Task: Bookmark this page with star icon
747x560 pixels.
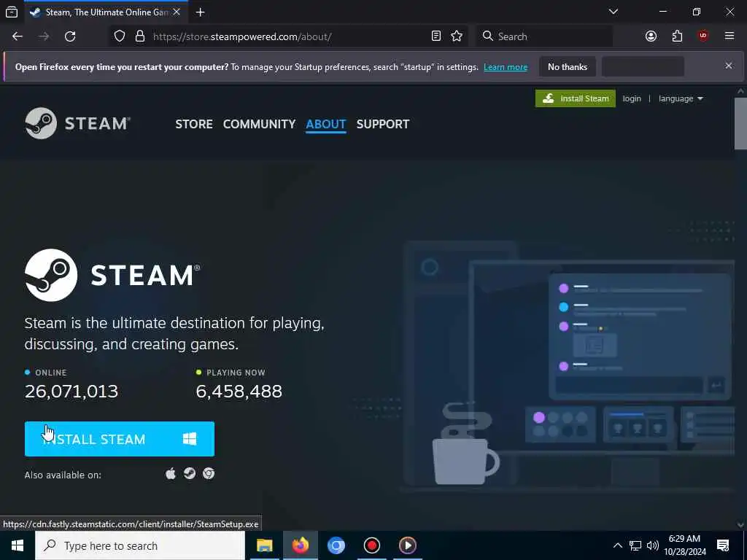Action: [x=457, y=36]
